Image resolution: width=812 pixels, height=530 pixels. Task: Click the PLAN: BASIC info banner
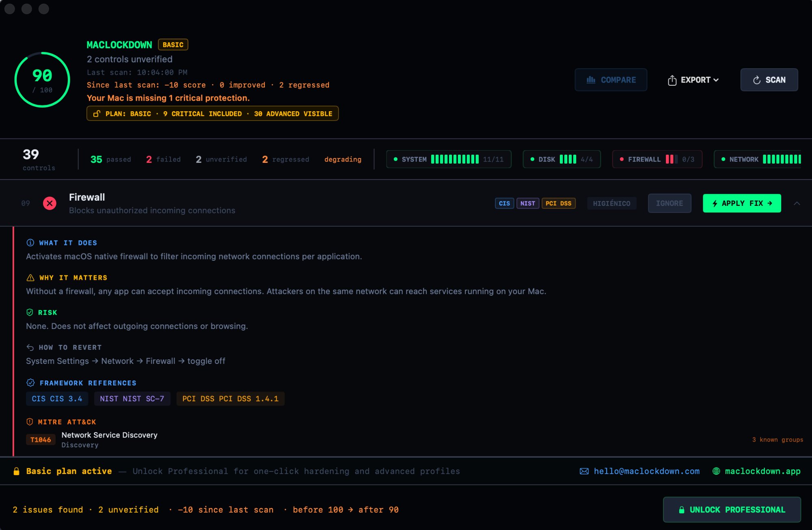[212, 114]
